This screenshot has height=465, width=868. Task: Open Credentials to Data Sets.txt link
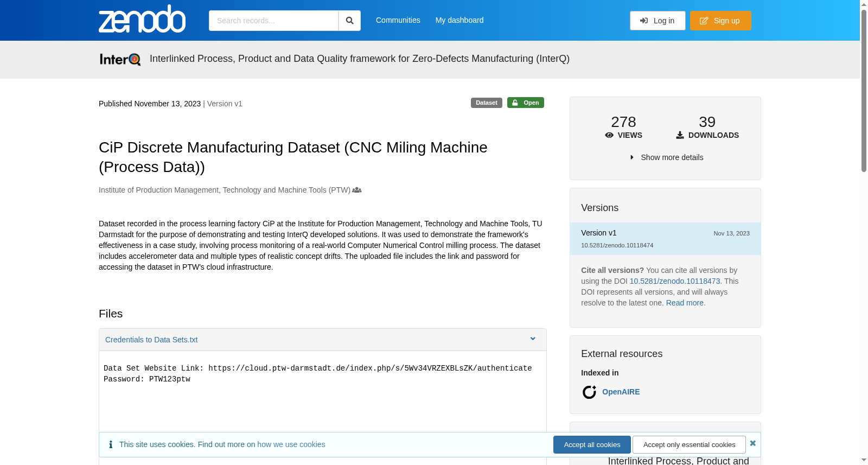click(x=151, y=340)
